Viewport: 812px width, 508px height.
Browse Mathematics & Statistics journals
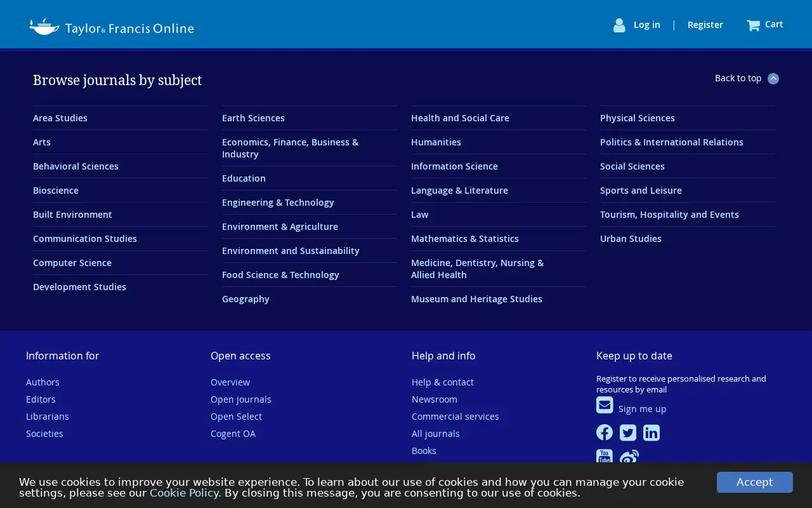pyautogui.click(x=465, y=239)
